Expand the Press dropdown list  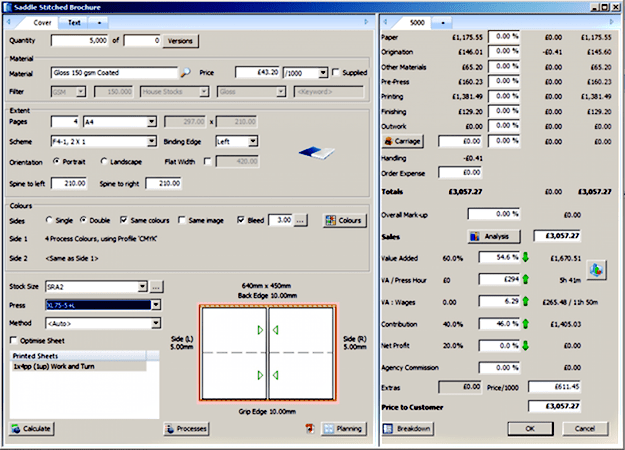coord(155,305)
